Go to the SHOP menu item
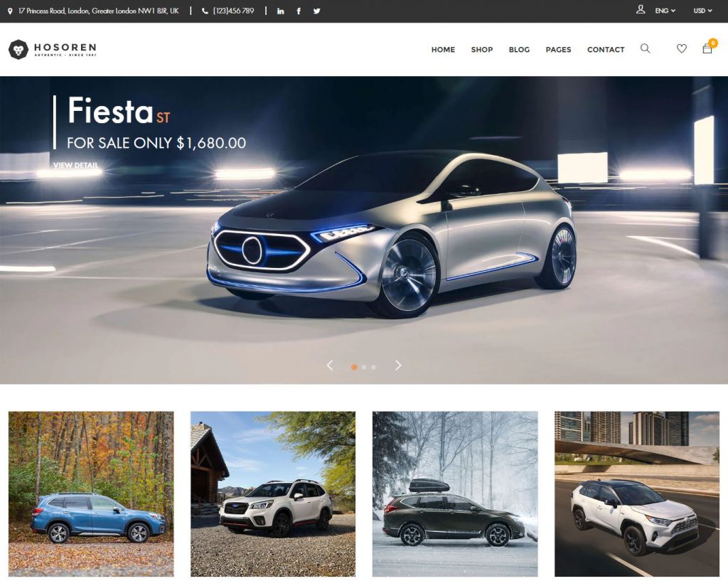Screen dimensions: 728x581 (x=482, y=49)
